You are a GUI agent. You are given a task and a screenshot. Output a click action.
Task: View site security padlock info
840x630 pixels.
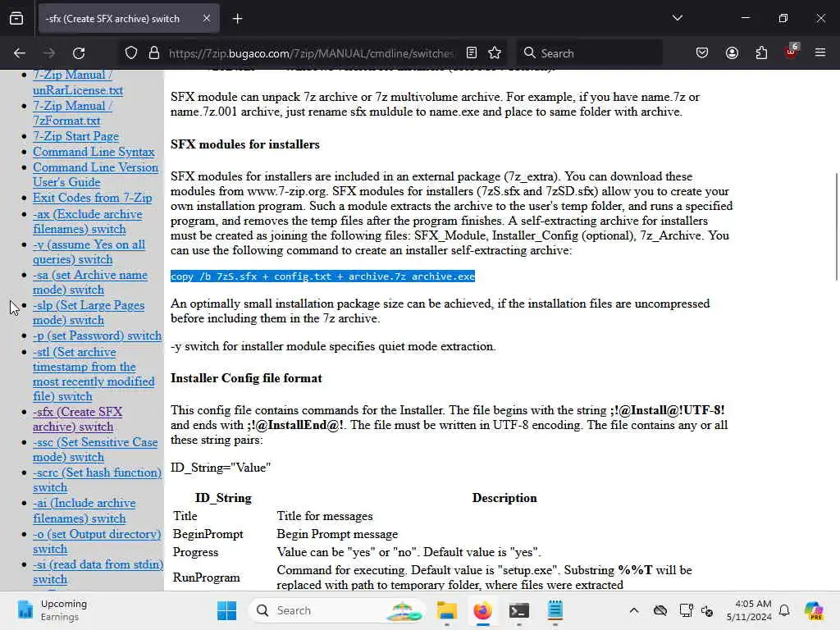(x=154, y=53)
